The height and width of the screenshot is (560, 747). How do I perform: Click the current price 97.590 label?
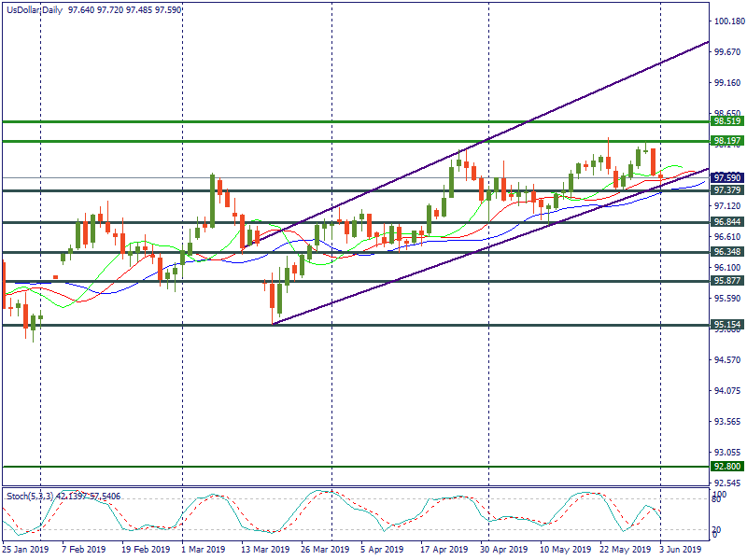click(726, 177)
